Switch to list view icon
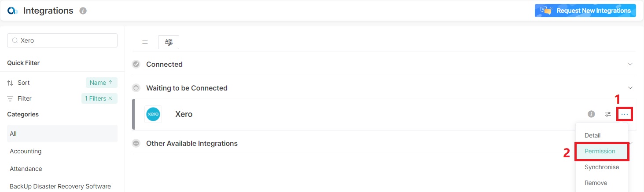The width and height of the screenshot is (644, 192). click(x=145, y=42)
